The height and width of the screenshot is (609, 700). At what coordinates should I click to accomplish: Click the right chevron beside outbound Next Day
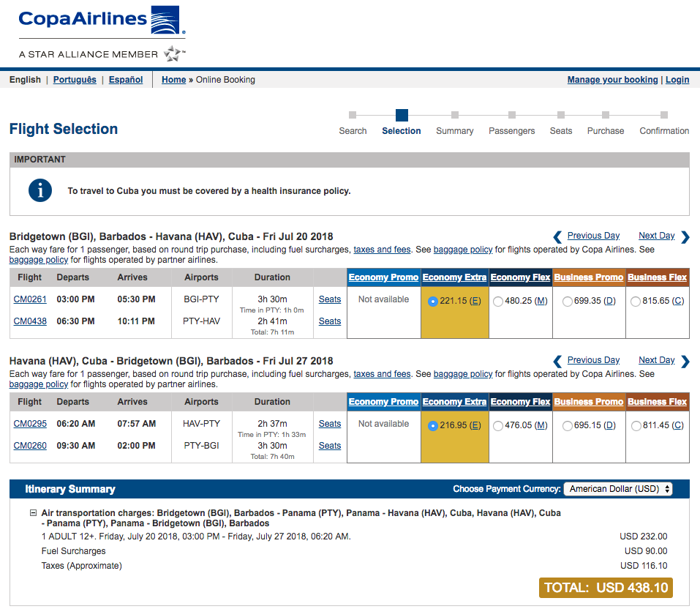click(x=685, y=237)
